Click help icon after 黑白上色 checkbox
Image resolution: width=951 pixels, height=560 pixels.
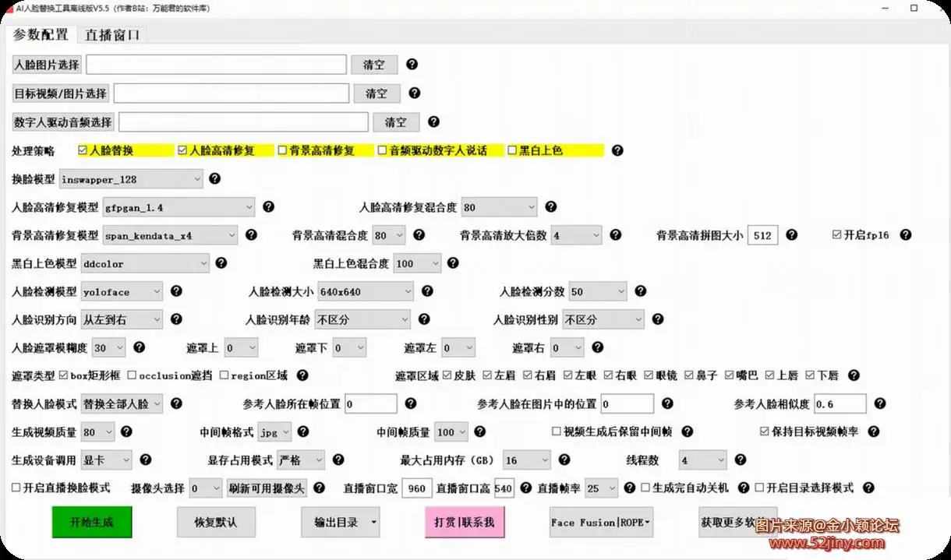[x=617, y=150]
